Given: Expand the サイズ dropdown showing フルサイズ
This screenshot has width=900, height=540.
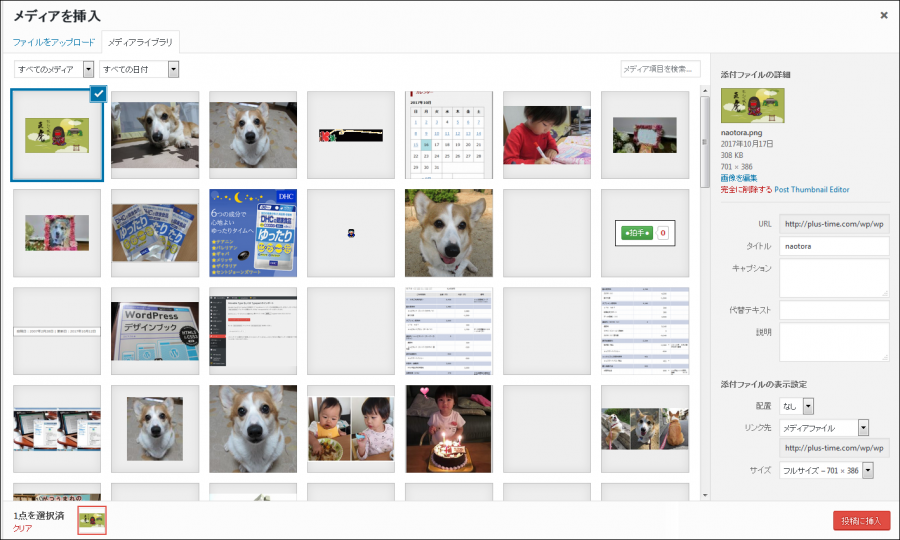Looking at the screenshot, I should coord(826,470).
